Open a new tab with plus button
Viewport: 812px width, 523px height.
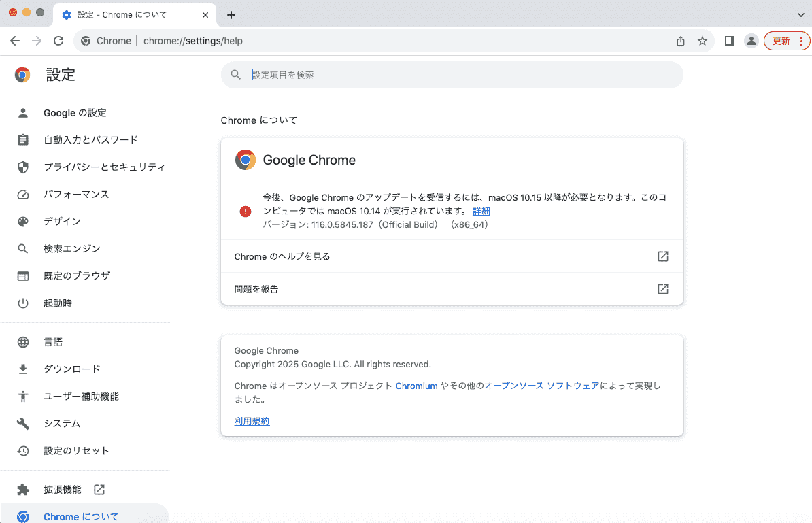(231, 15)
